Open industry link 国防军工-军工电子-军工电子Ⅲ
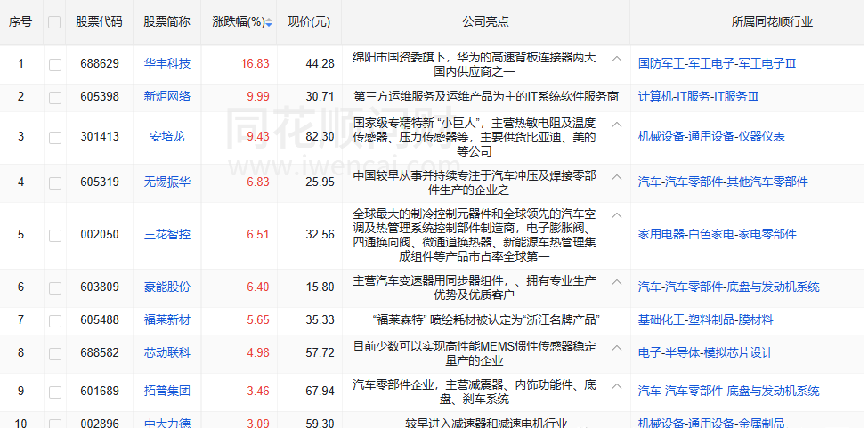The height and width of the screenshot is (428, 868). (x=717, y=63)
